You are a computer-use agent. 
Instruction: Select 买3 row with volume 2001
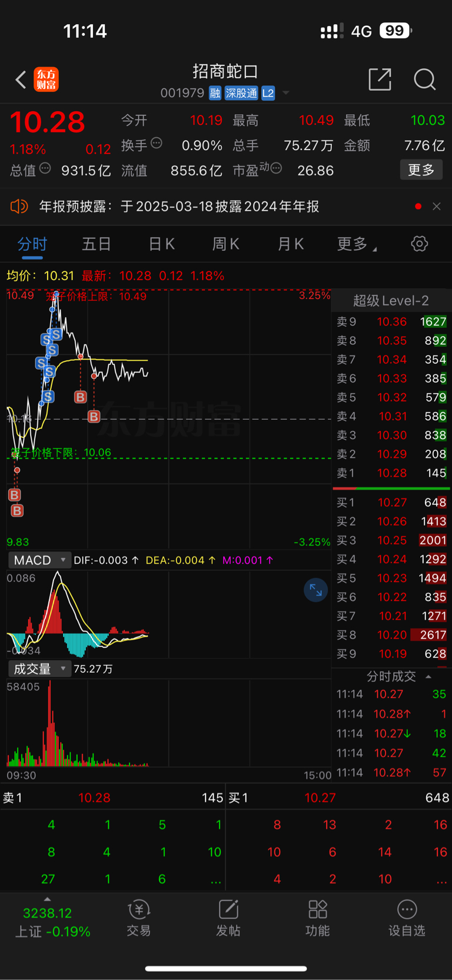point(391,540)
